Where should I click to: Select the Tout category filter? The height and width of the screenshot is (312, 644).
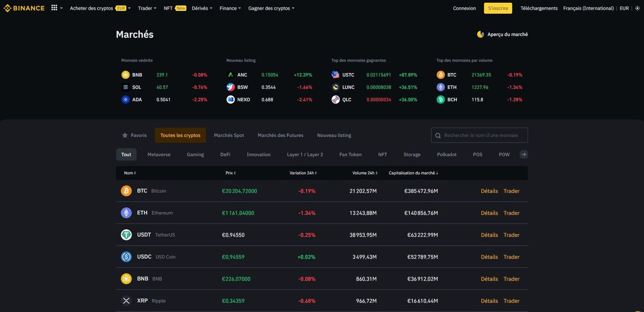tap(126, 155)
